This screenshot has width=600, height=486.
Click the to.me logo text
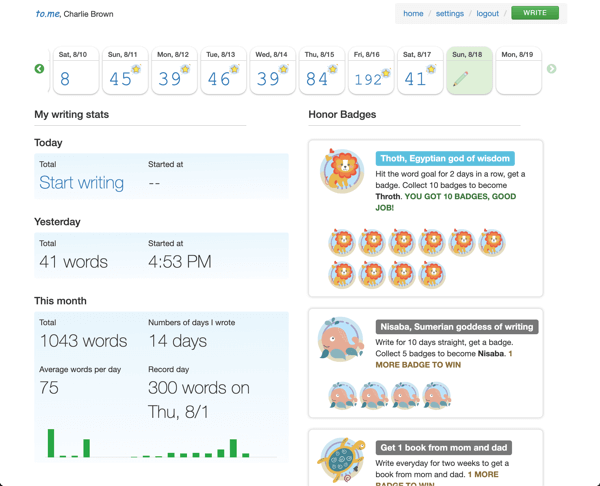coord(47,14)
